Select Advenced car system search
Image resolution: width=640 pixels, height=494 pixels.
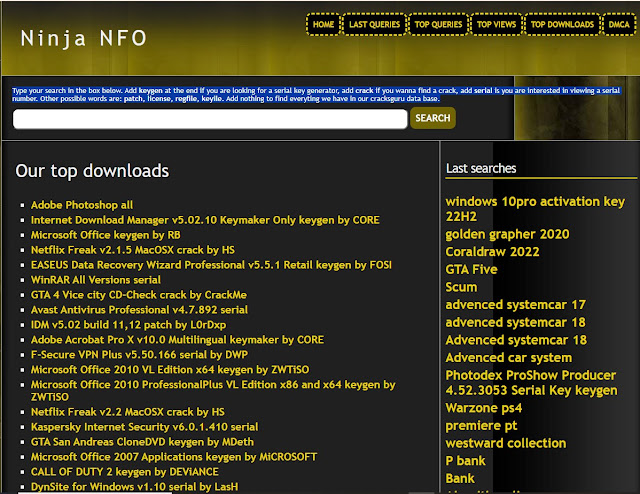[509, 357]
